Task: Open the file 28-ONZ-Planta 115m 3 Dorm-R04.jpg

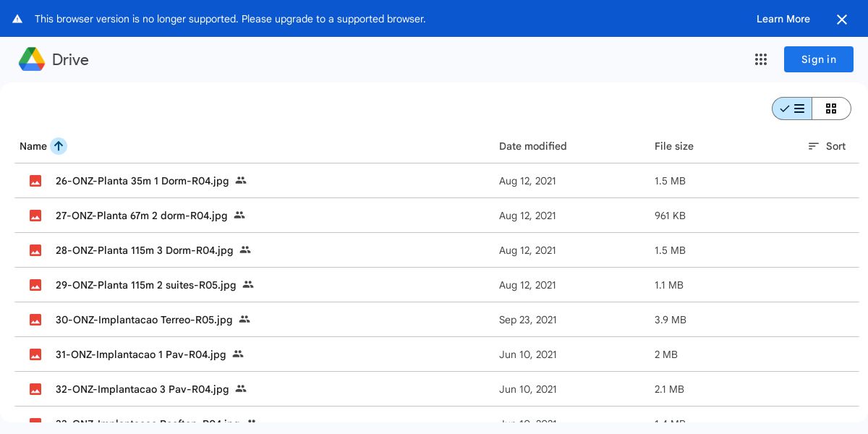Action: click(x=144, y=250)
